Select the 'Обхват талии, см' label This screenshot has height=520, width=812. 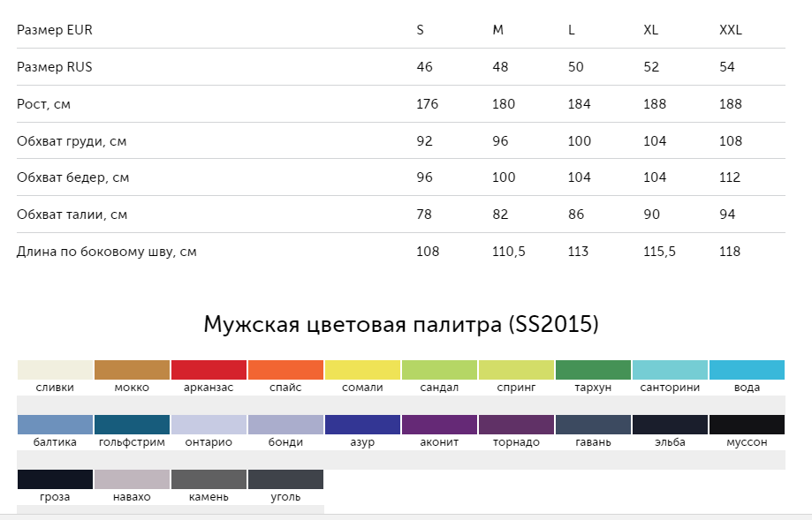point(72,215)
